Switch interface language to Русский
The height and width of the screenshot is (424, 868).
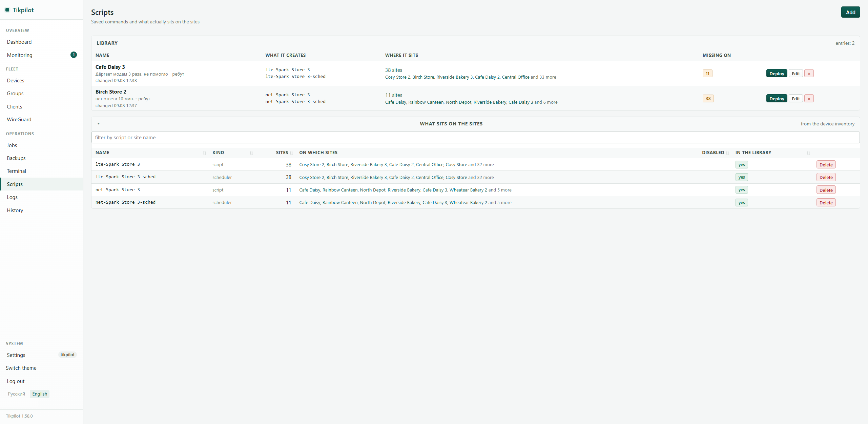(17, 394)
